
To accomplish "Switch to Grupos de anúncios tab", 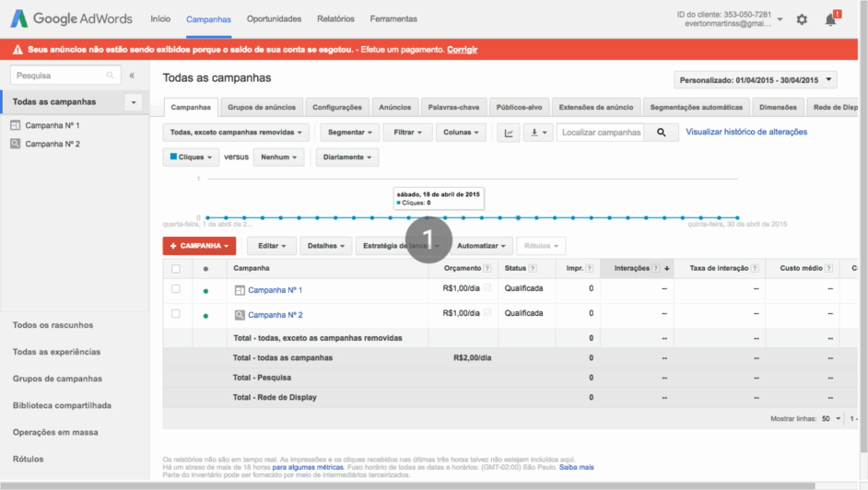I will pyautogui.click(x=262, y=107).
